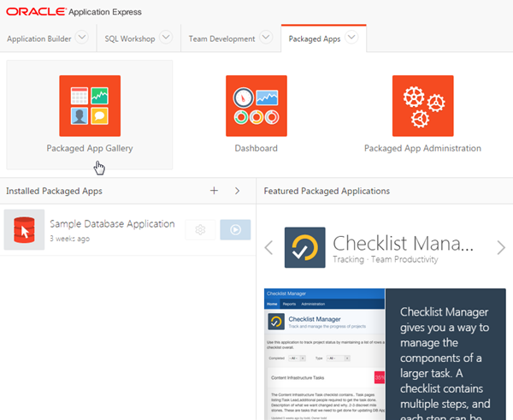Click the Checklist Manager app logo icon

pos(305,247)
